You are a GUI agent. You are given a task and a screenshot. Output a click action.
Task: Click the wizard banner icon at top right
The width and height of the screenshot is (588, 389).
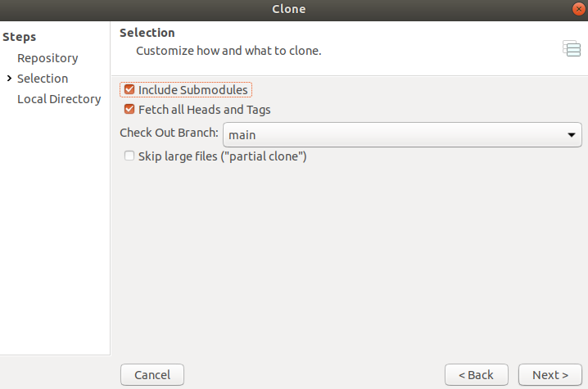[x=572, y=48]
